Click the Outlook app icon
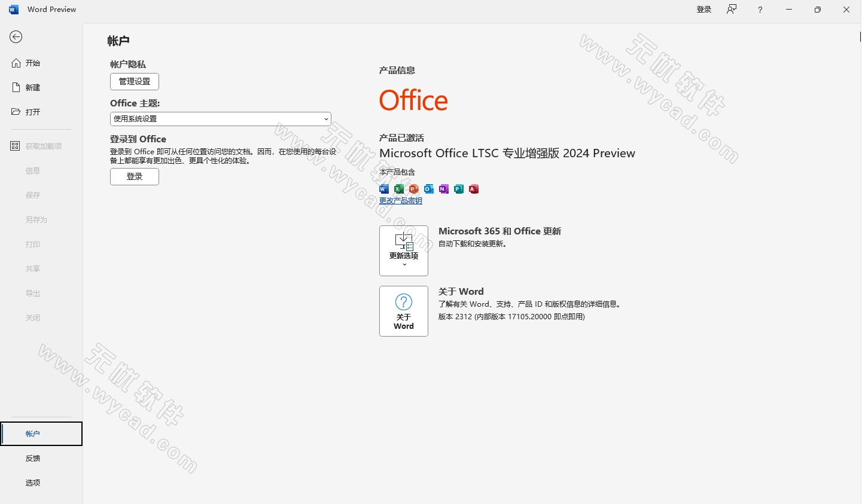The image size is (862, 504). pos(429,189)
